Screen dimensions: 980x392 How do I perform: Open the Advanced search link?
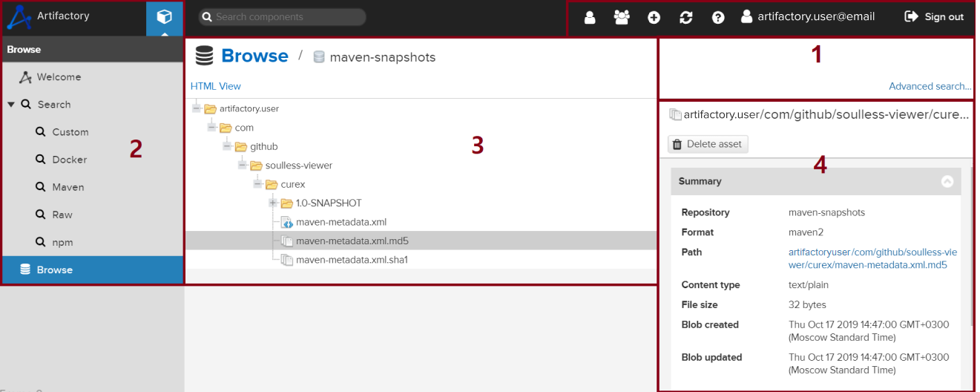click(930, 86)
